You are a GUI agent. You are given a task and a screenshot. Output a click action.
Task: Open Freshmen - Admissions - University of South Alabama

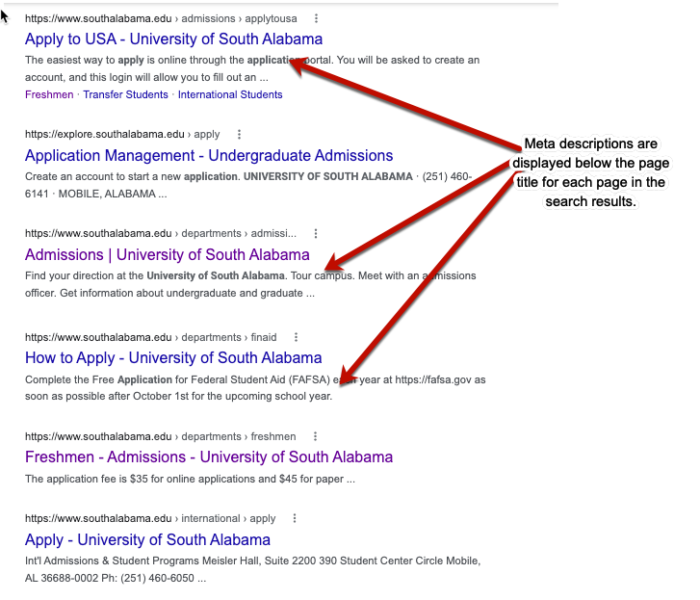[x=209, y=457]
